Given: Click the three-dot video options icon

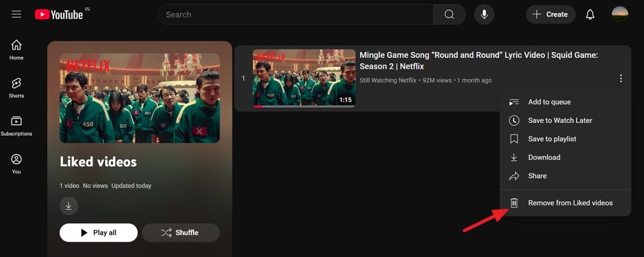Looking at the screenshot, I should click(621, 78).
